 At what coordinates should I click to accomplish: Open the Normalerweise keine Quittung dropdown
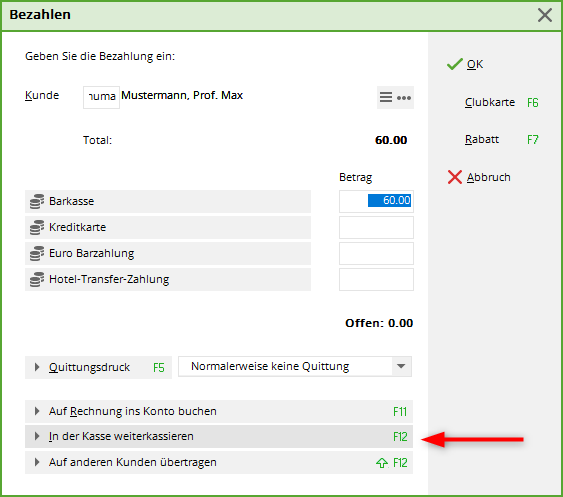[x=295, y=366]
